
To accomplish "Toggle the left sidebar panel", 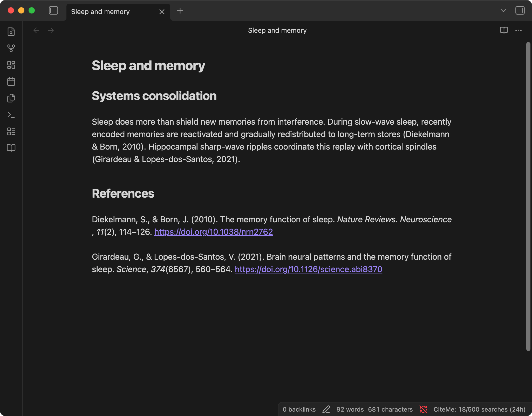I will [53, 11].
